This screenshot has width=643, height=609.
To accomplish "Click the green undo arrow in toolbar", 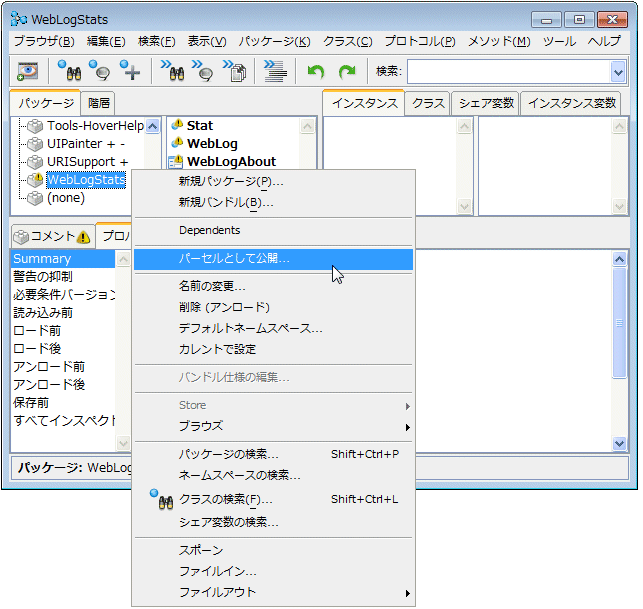I will tap(316, 72).
